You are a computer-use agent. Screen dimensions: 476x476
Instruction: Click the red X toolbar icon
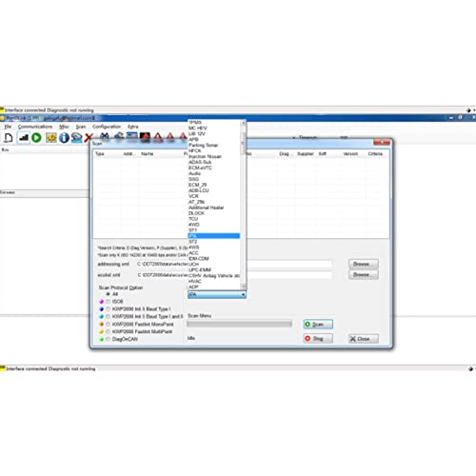[x=89, y=138]
